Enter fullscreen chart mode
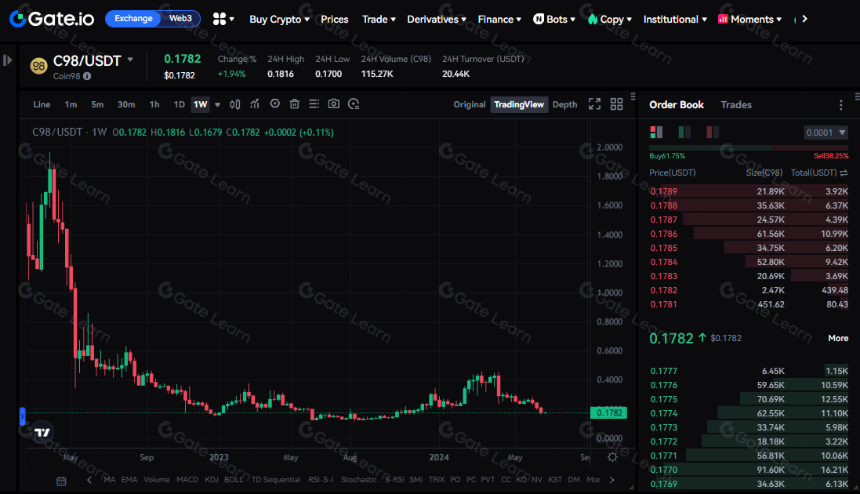The width and height of the screenshot is (860, 494). click(595, 104)
